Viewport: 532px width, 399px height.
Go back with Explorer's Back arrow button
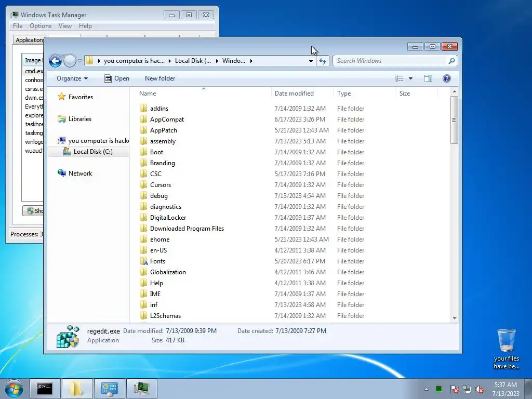55,61
